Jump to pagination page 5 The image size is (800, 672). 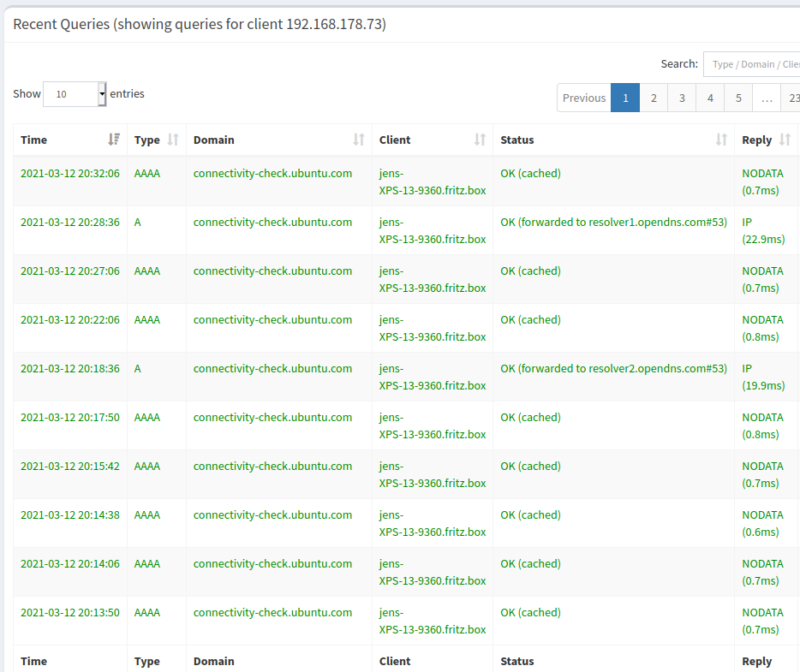coord(738,98)
